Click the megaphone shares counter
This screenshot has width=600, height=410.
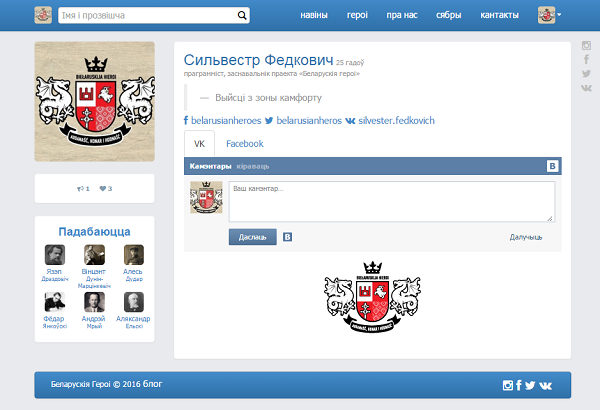point(83,188)
